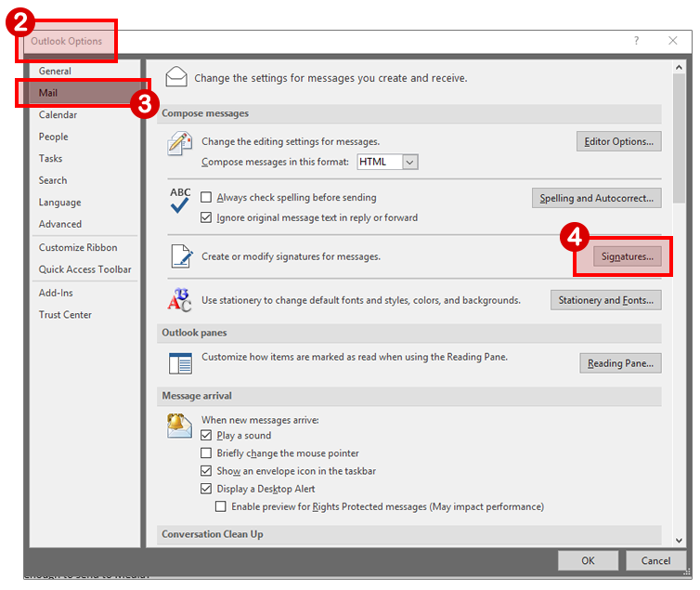
Task: Click 'When new messages arrive' label
Action: (260, 420)
